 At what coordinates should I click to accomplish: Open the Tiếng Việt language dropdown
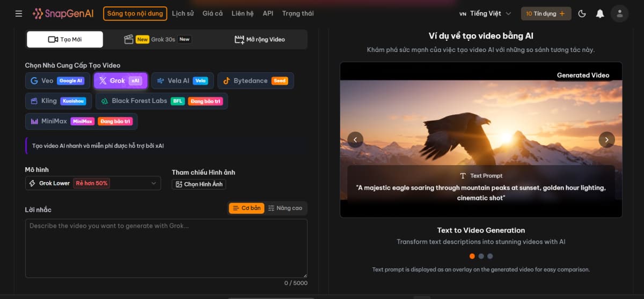(x=485, y=13)
